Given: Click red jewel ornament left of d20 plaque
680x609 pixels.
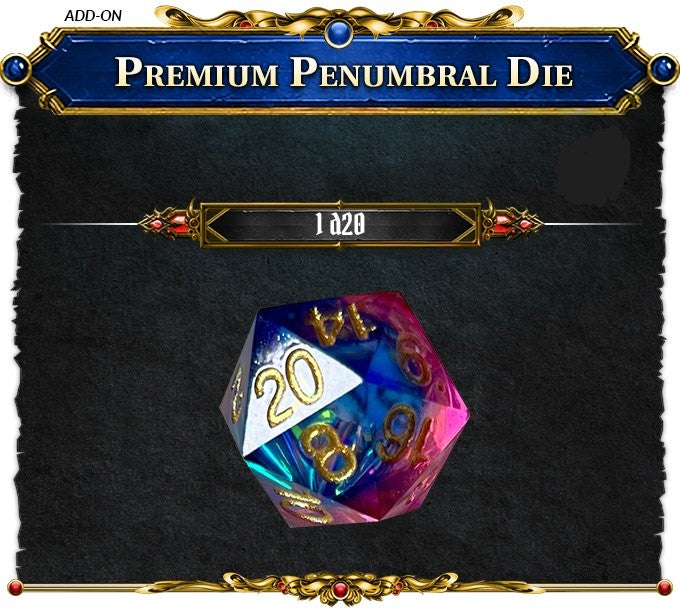Looking at the screenshot, I should click(x=169, y=224).
